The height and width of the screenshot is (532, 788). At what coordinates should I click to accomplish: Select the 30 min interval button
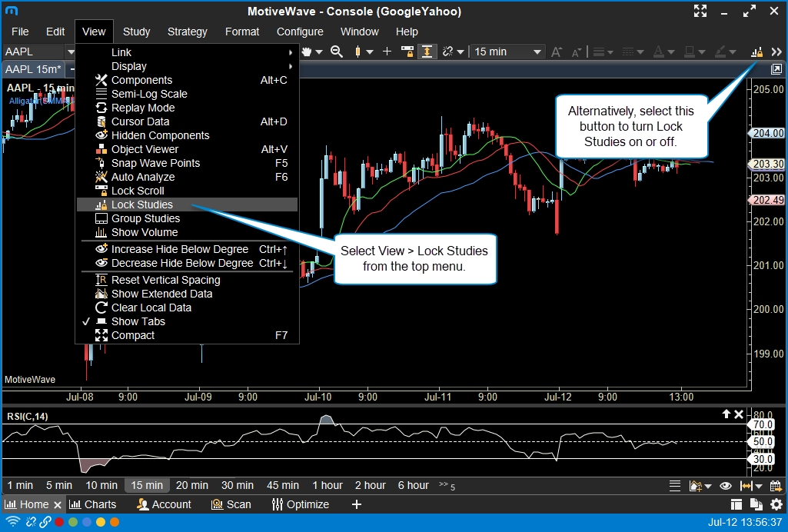point(238,485)
